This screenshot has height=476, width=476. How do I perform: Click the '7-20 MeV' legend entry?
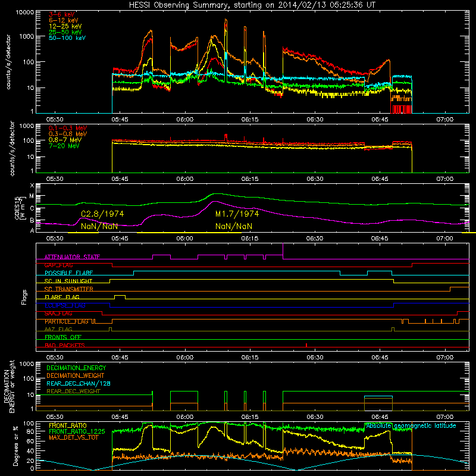pos(64,146)
